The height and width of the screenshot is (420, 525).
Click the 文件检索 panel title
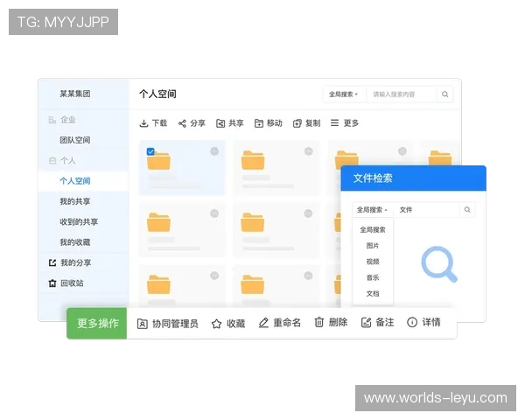373,178
